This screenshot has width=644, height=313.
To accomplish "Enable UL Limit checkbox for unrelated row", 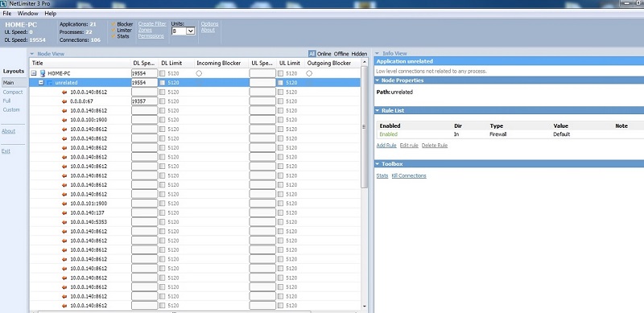I will pyautogui.click(x=280, y=83).
